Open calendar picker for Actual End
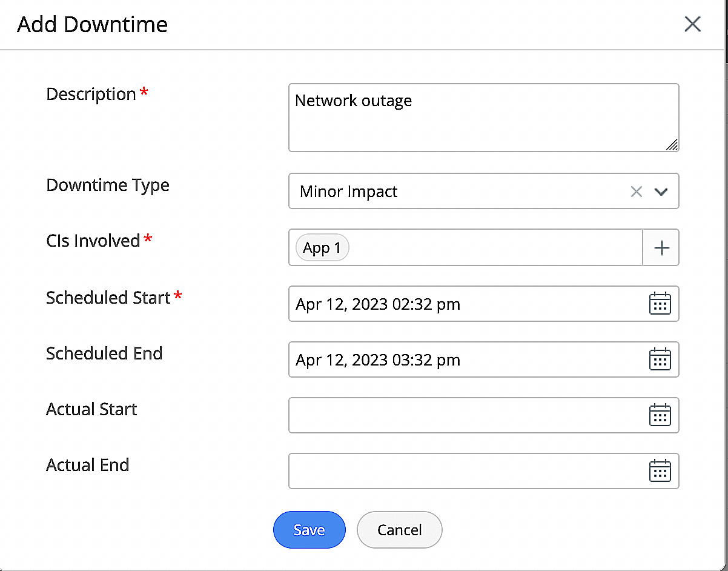 coord(660,471)
